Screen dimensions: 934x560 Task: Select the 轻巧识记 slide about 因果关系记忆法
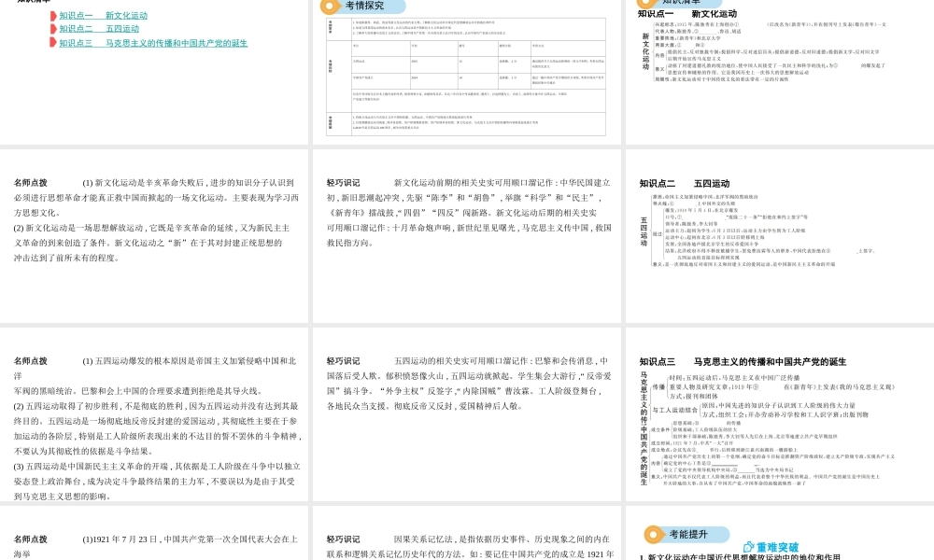[466, 533]
